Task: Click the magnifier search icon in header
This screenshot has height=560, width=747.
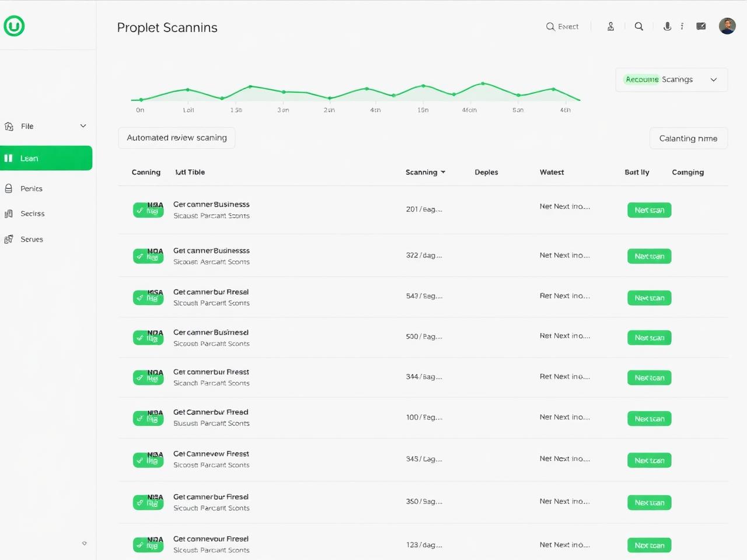Action: (x=639, y=26)
